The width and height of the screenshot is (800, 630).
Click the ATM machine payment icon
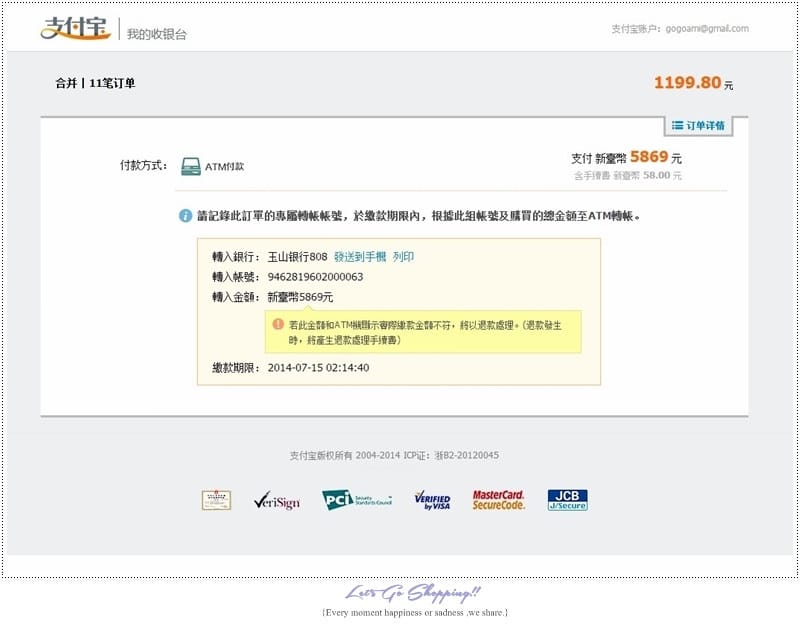pyautogui.click(x=191, y=166)
